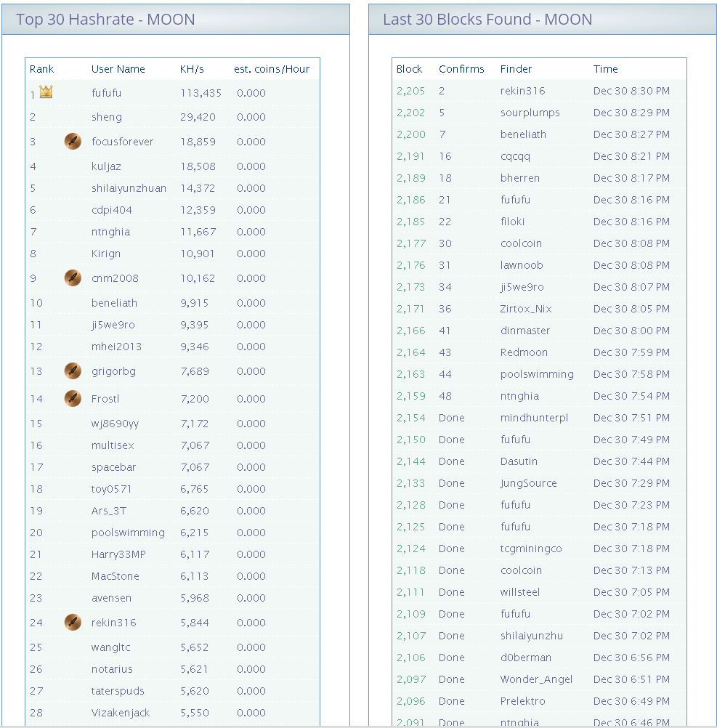Image resolution: width=717 pixels, height=728 pixels.
Task: Open block 2,097 link
Action: click(410, 680)
